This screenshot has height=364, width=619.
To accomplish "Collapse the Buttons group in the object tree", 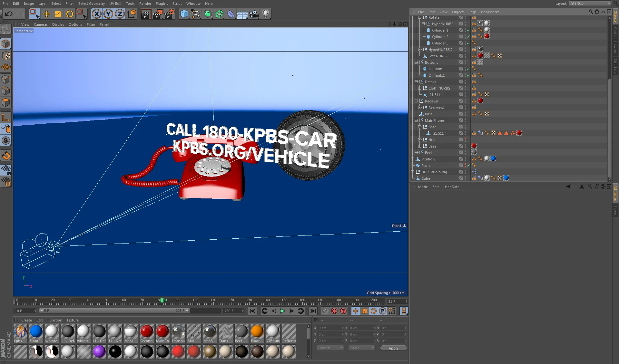I will point(416,62).
